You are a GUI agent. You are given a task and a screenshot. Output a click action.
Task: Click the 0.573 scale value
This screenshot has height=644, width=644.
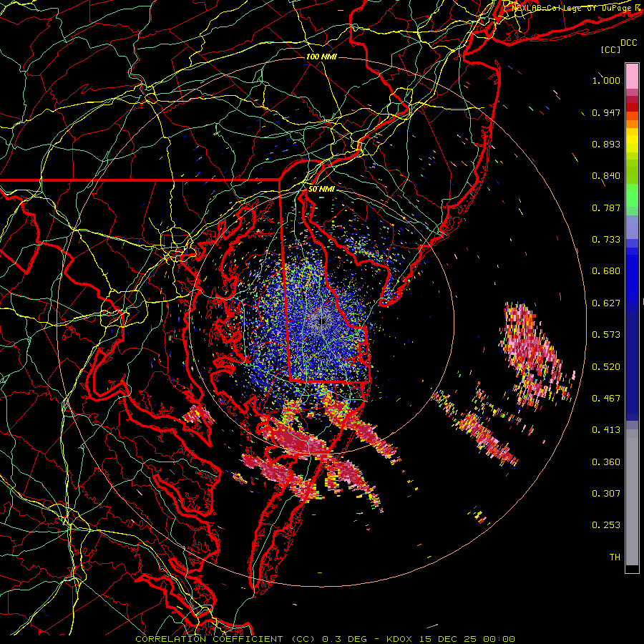[x=606, y=335]
